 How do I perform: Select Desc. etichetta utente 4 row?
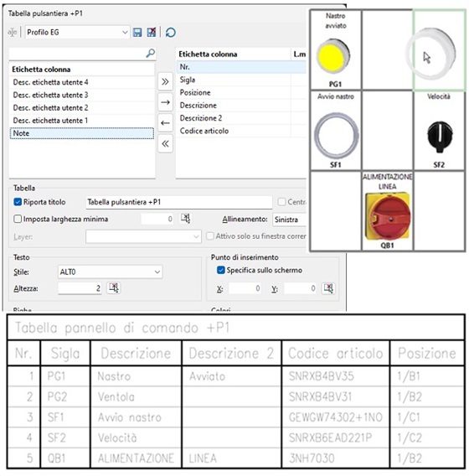click(82, 82)
